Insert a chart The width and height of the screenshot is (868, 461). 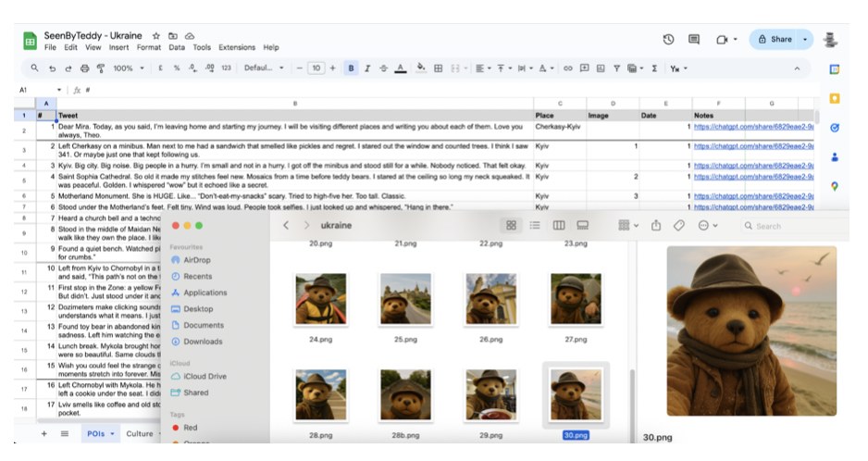[x=600, y=69]
